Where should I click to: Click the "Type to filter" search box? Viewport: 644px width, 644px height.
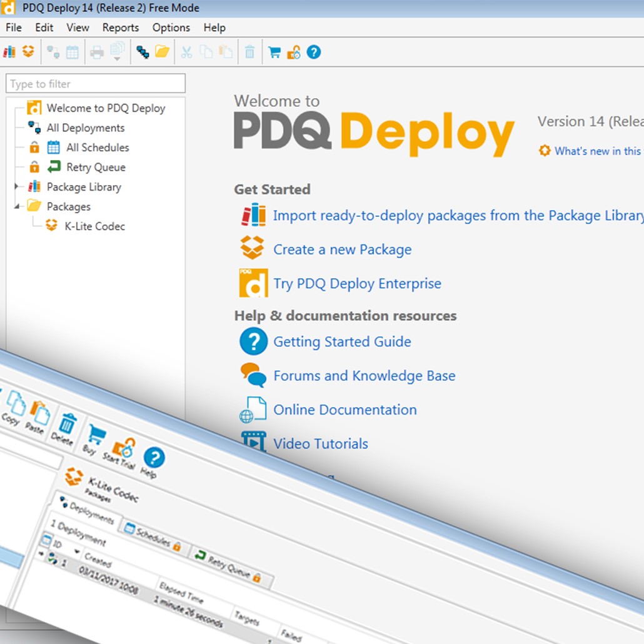coord(95,84)
